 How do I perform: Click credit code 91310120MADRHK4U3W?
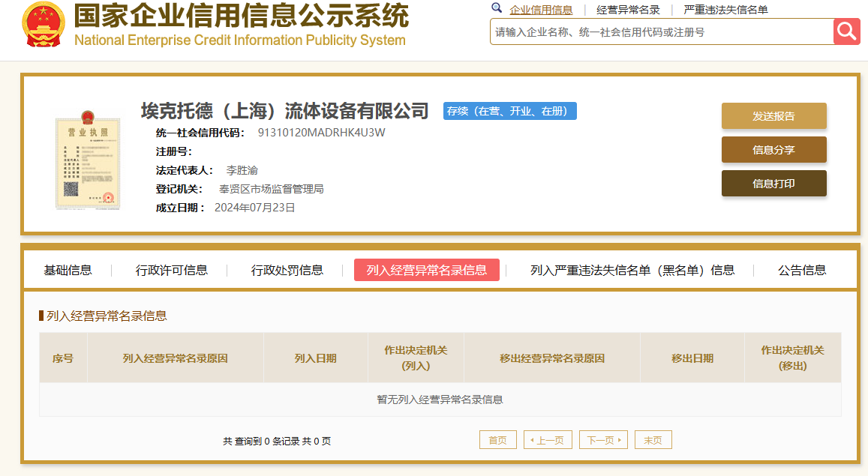click(x=322, y=133)
